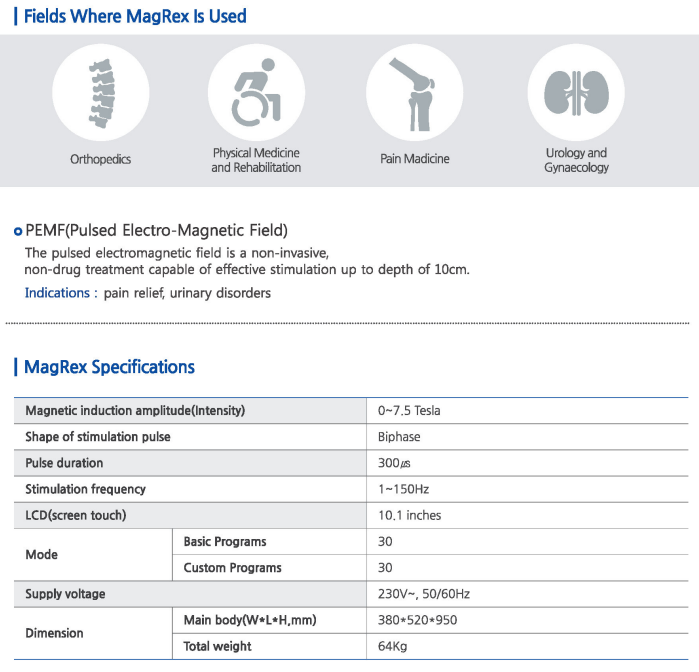The width and height of the screenshot is (699, 672).
Task: Click the '230V~, 50/60Hz' value
Action: tap(424, 594)
